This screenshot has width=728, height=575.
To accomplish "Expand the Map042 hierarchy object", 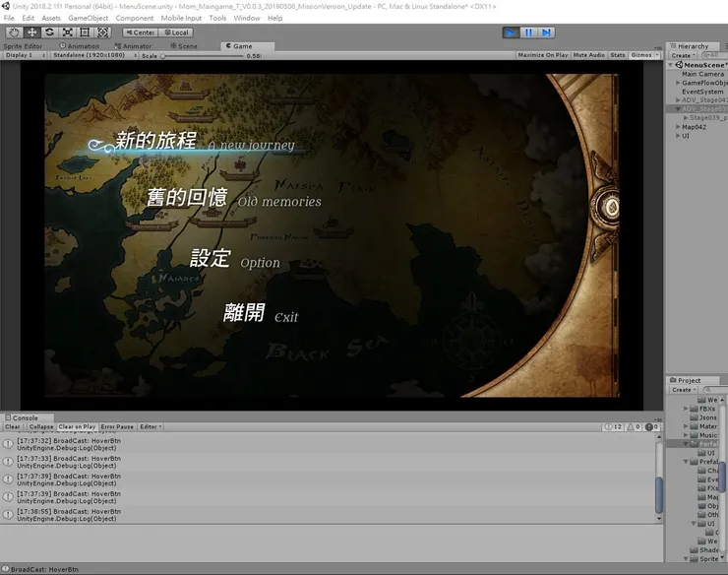I will click(678, 127).
